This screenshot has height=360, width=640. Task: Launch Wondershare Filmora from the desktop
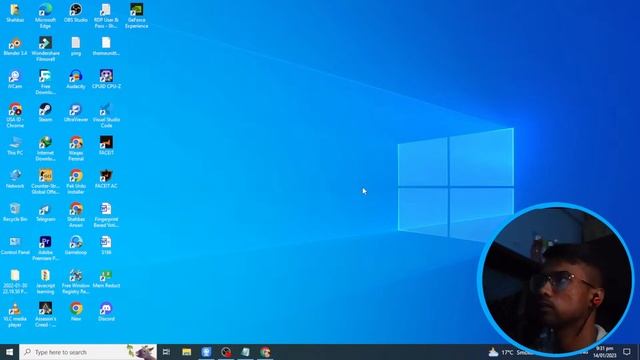click(x=45, y=49)
